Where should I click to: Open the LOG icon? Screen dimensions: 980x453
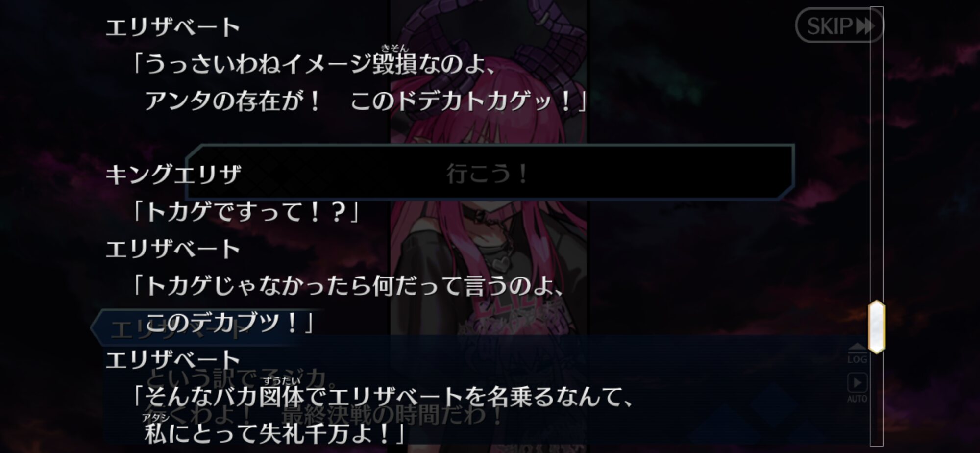coord(857,353)
